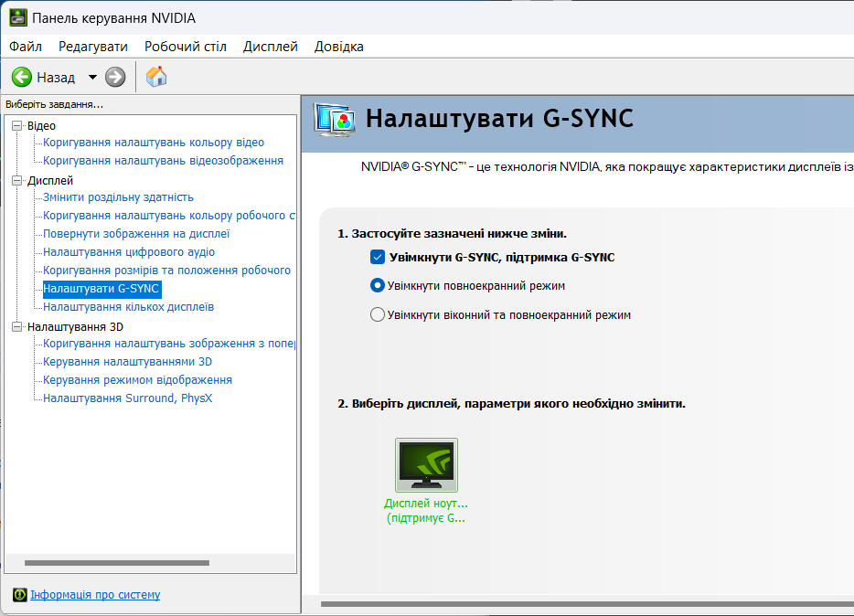Image resolution: width=854 pixels, height=616 pixels.
Task: Open Коригування налаштувань кольору робочого столу
Action: (x=169, y=216)
